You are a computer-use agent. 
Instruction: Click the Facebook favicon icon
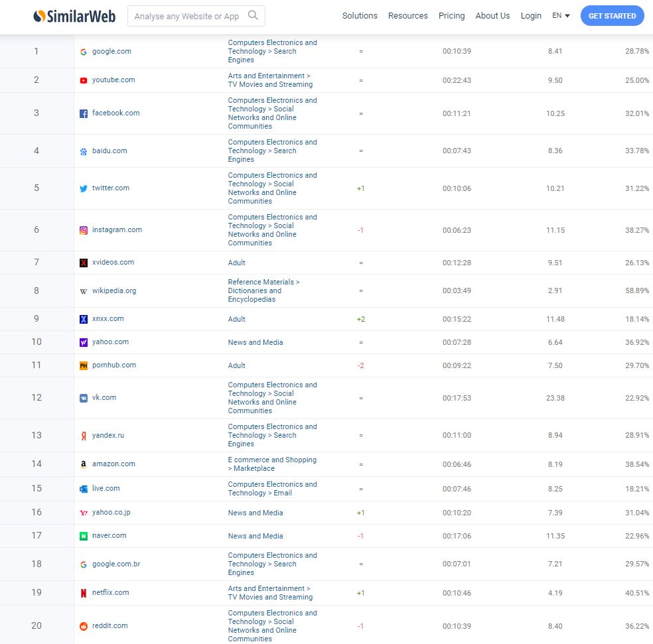coord(84,113)
